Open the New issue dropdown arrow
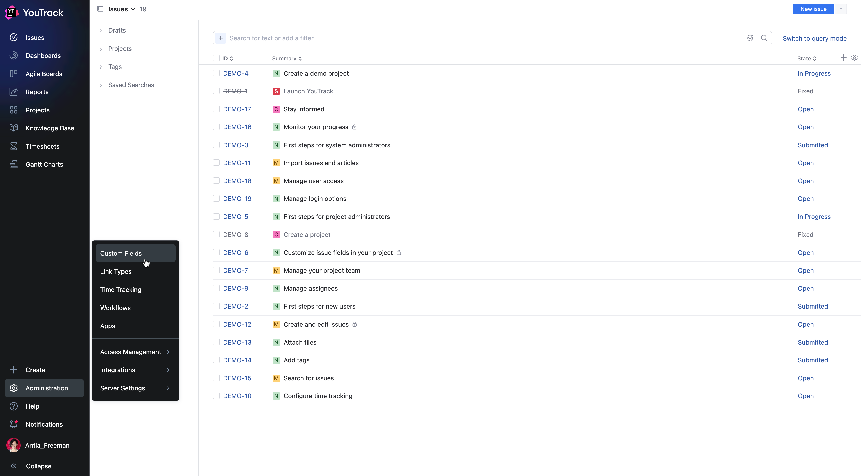The width and height of the screenshot is (868, 476). tap(841, 9)
